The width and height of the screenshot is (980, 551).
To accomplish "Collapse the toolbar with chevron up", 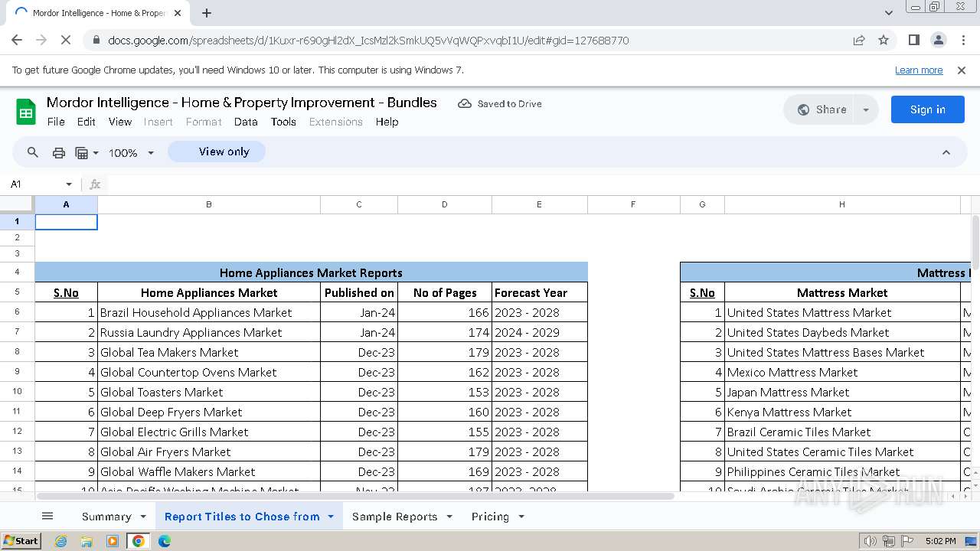I will pyautogui.click(x=946, y=152).
